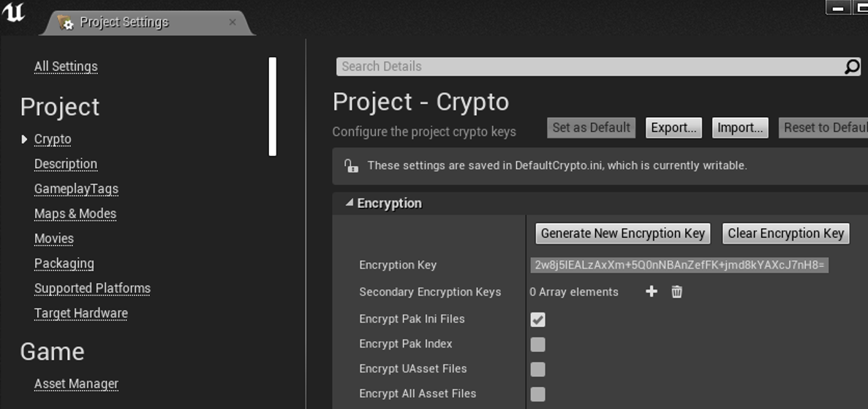Enable Encrypt Pak Index checkbox

538,345
